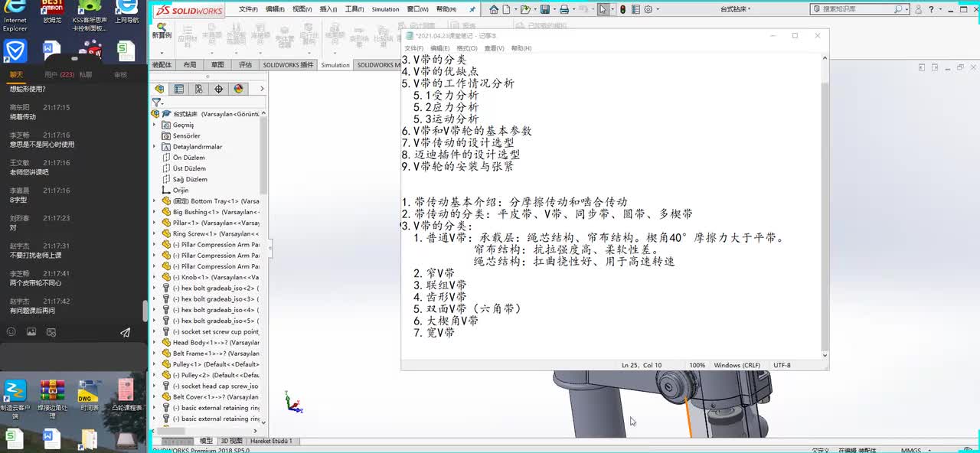
Task: Click the Select cursor tool icon
Action: (603, 9)
